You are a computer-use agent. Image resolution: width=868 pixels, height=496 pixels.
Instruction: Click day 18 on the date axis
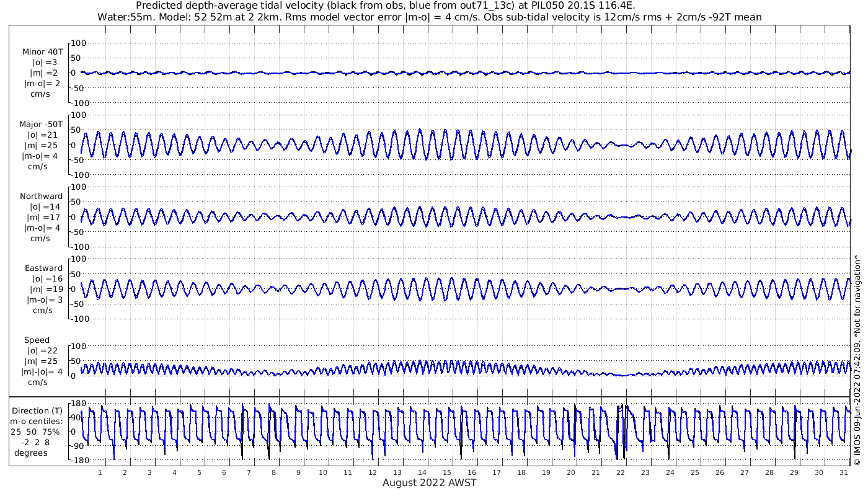(521, 472)
